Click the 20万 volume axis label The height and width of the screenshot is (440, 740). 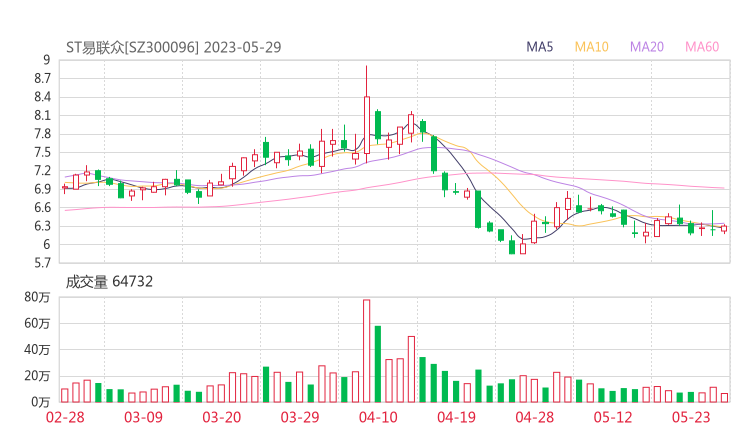[x=37, y=376]
